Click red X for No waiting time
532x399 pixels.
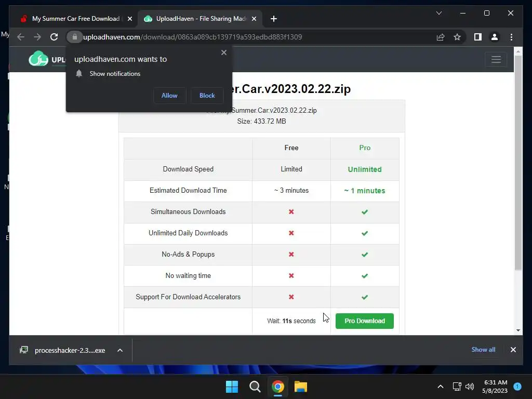pyautogui.click(x=291, y=275)
